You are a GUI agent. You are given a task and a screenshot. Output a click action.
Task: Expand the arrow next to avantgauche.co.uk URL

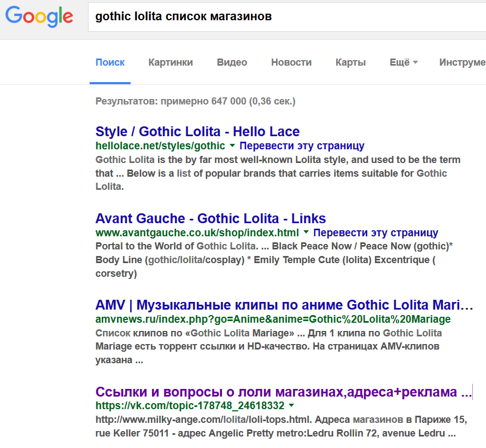(x=306, y=232)
